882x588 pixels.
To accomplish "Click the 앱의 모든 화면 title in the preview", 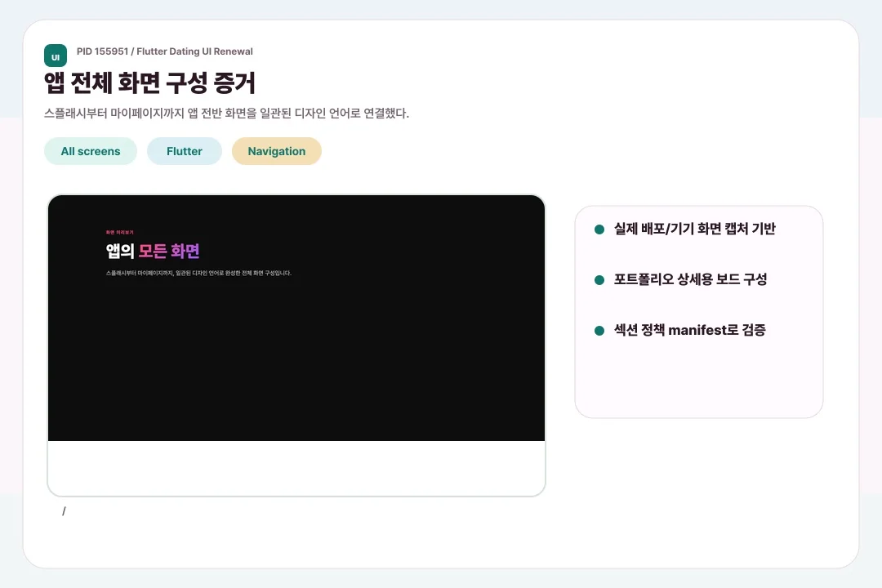I will tap(153, 251).
